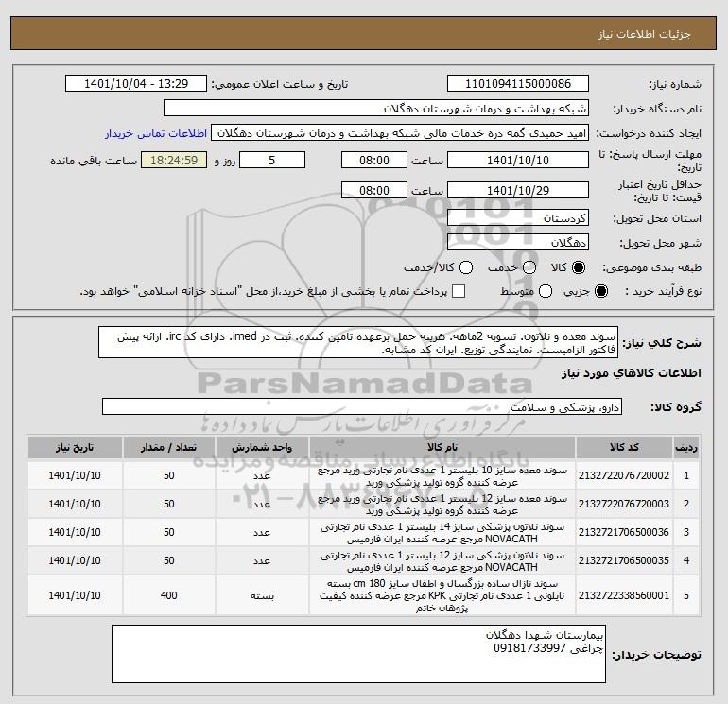This screenshot has height=704, width=728.
Task: Select the جزیی purchase type radio
Action: (x=600, y=291)
